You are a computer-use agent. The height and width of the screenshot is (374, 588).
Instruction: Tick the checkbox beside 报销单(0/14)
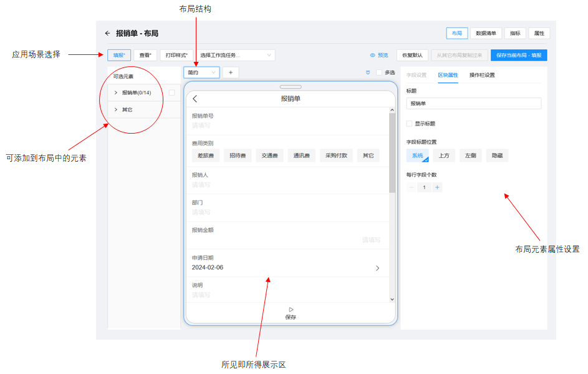tap(172, 93)
